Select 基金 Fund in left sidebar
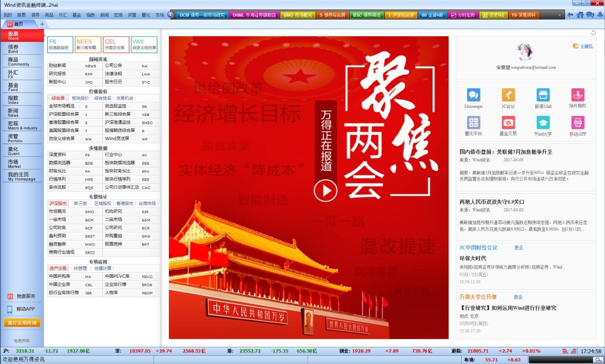 22,87
